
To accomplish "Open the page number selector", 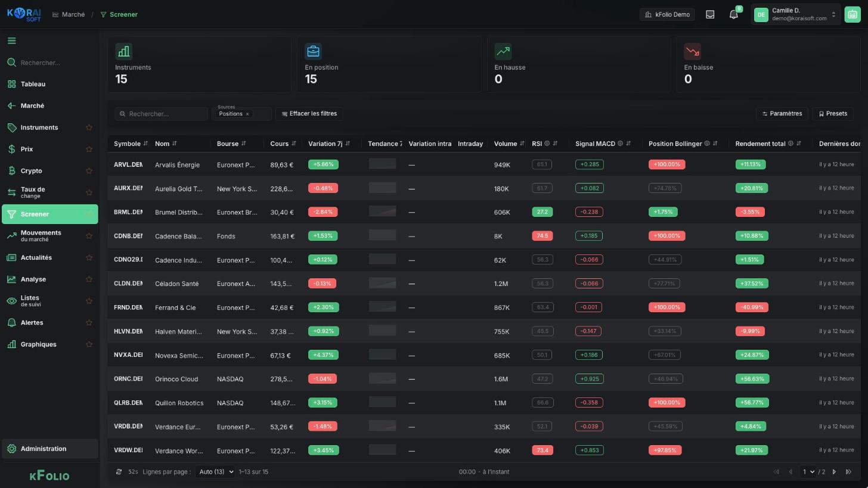I will (x=808, y=472).
